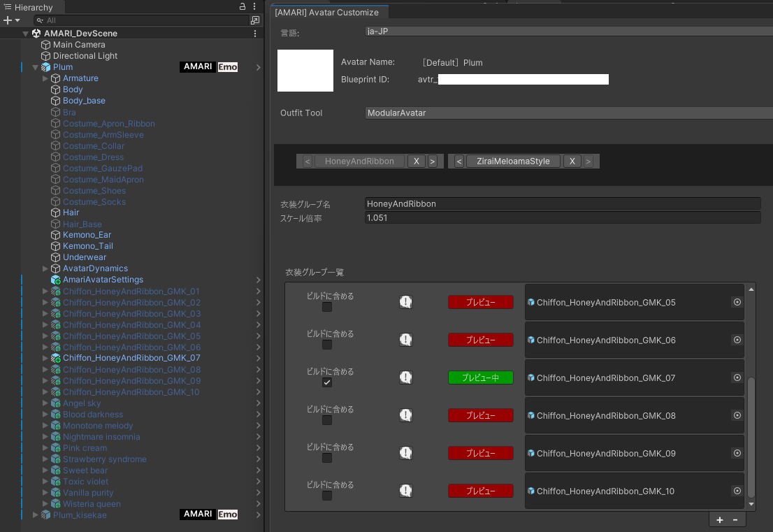Click the Hierarchy search-by-type icon
This screenshot has height=532, width=773.
pos(255,20)
